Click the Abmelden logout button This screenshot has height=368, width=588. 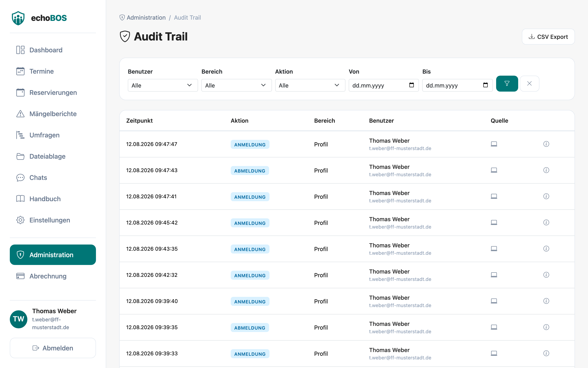click(53, 348)
